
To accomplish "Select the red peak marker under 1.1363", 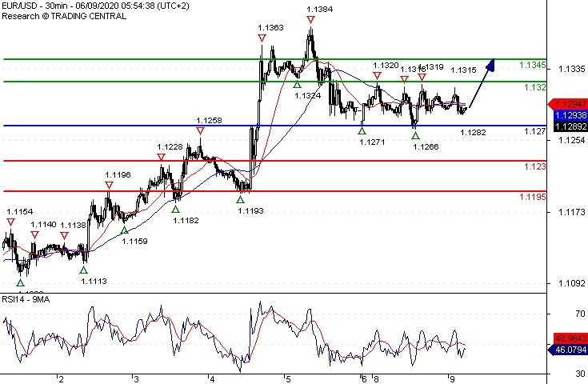I will [x=262, y=38].
